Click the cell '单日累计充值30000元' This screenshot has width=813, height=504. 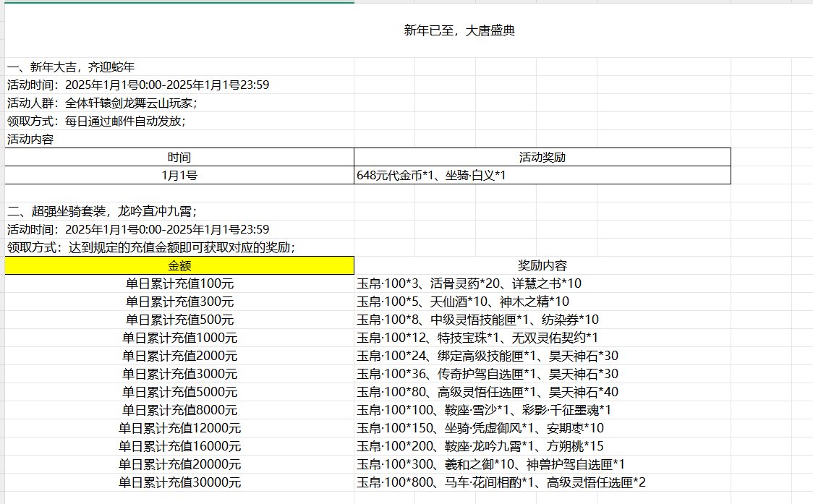[179, 482]
